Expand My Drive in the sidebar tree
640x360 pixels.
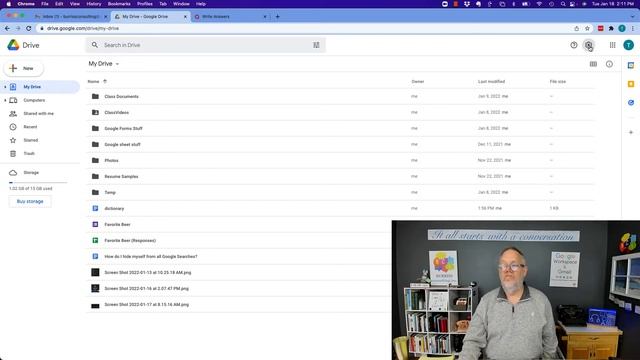click(x=5, y=87)
